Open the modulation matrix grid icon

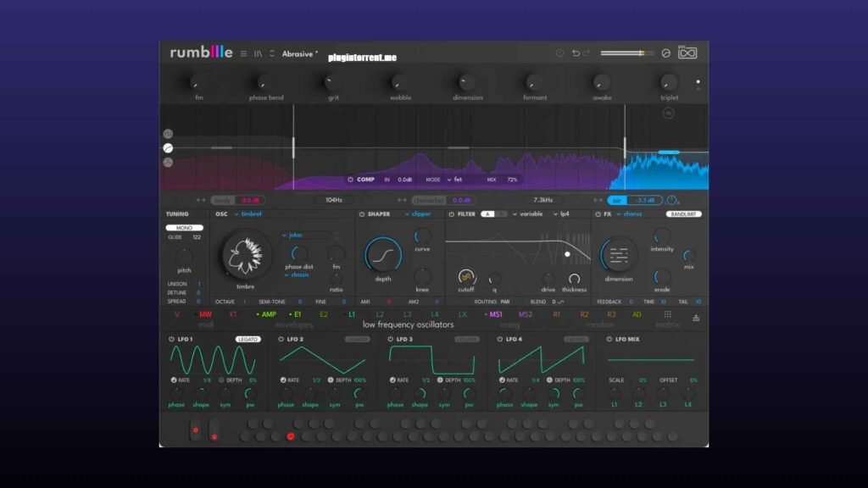tap(668, 314)
